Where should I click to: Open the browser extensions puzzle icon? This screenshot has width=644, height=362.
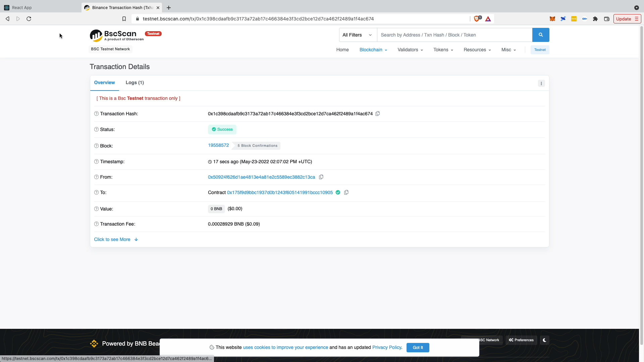pos(595,19)
